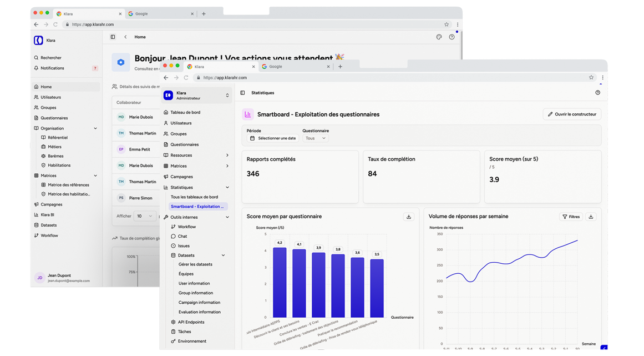The image size is (644, 356).
Task: Select Smartboard - Exploitation sidebar item
Action: [199, 207]
